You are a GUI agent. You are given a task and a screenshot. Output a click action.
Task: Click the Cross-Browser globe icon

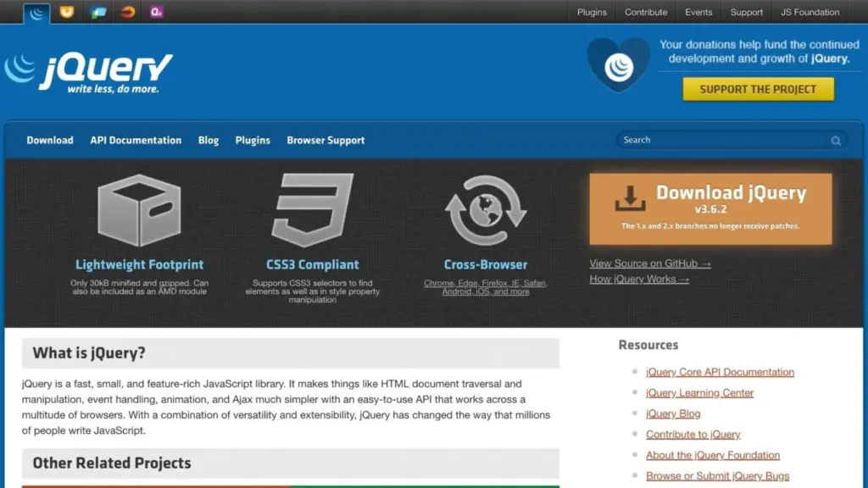point(486,210)
